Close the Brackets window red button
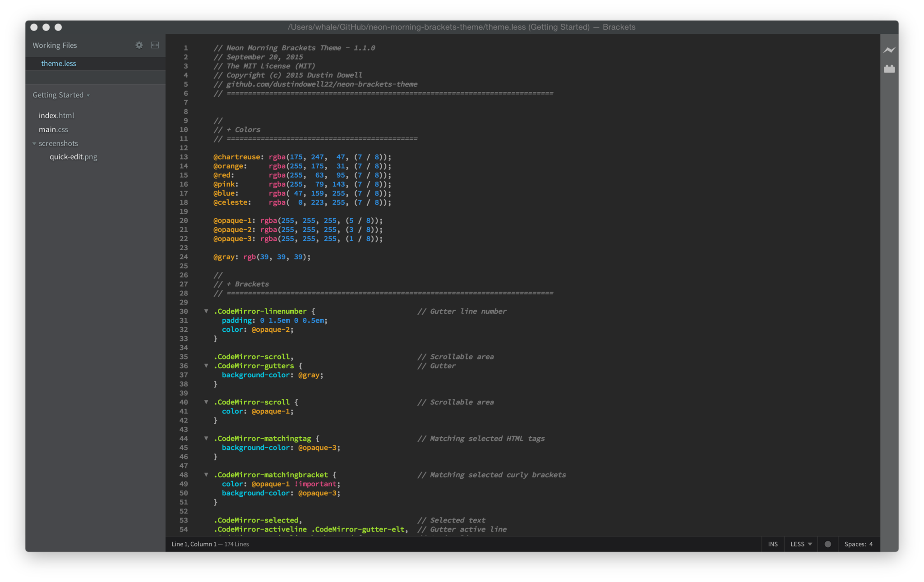Screen dimensions: 924x582 (x=34, y=27)
